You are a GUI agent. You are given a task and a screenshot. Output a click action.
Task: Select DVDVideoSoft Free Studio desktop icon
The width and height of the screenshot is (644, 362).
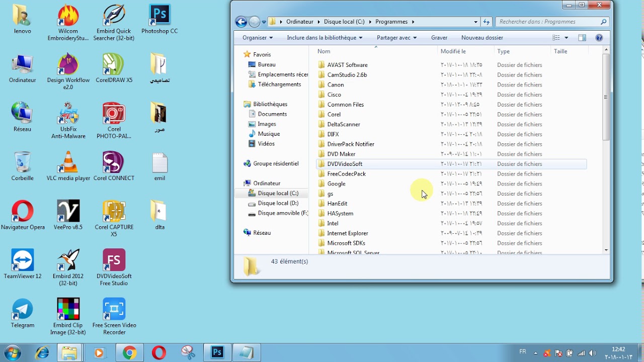coord(114,267)
